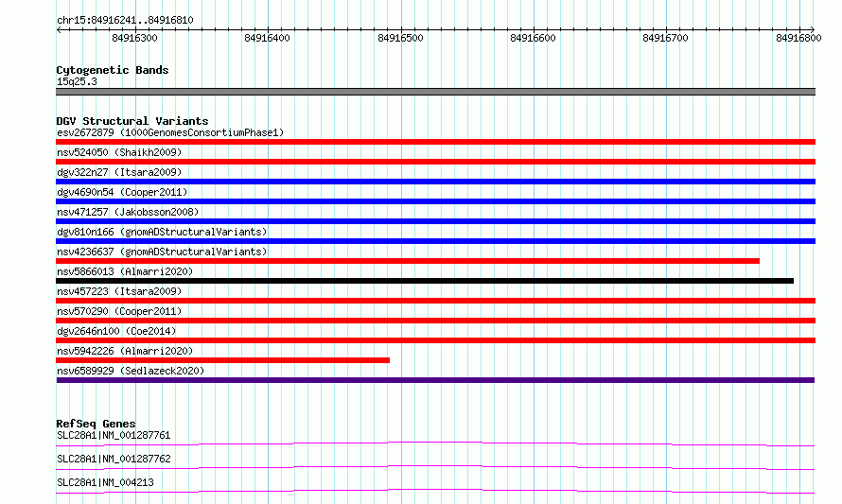This screenshot has height=504, width=842.
Task: Click the esv2672879 red variant bar
Action: (x=435, y=142)
